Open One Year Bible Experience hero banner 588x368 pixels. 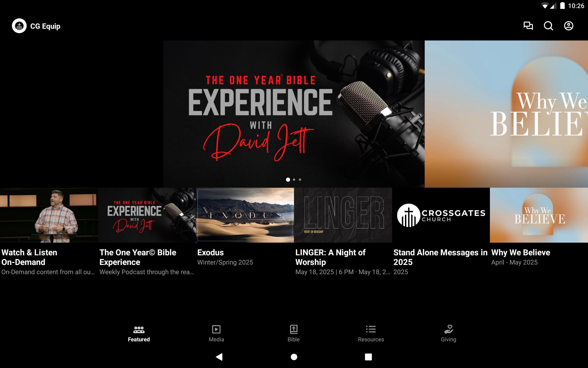(x=294, y=114)
